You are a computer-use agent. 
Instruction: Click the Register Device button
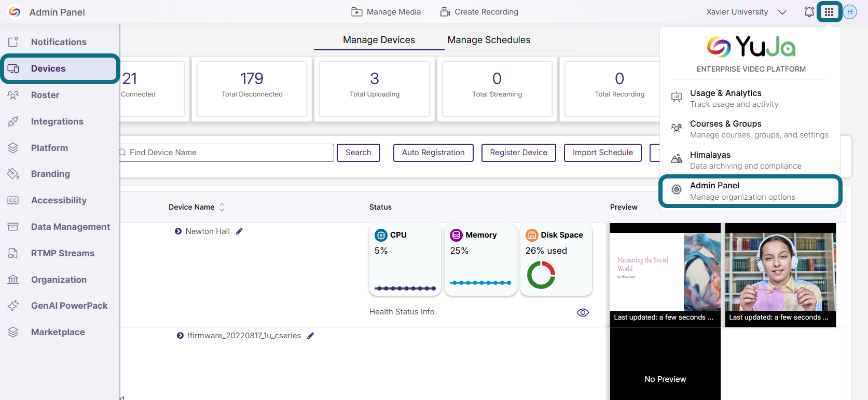[518, 153]
